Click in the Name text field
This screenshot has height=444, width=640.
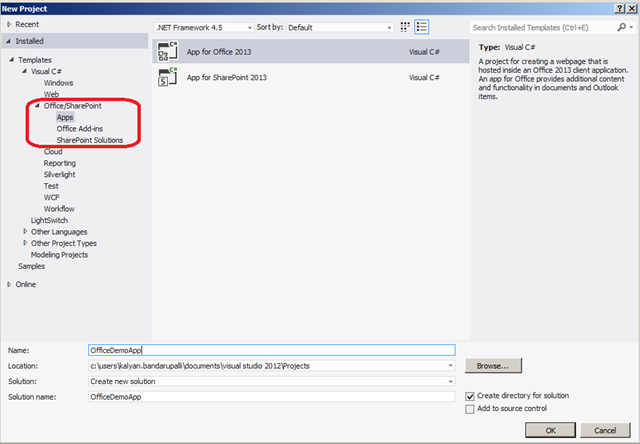point(271,350)
